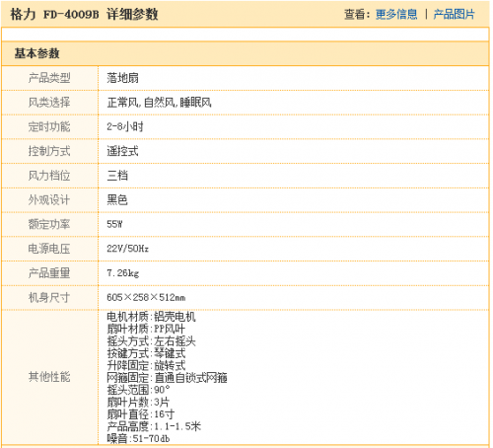This screenshot has height=448, width=493.
Task: Open the 更多信息 link
Action: pyautogui.click(x=396, y=14)
